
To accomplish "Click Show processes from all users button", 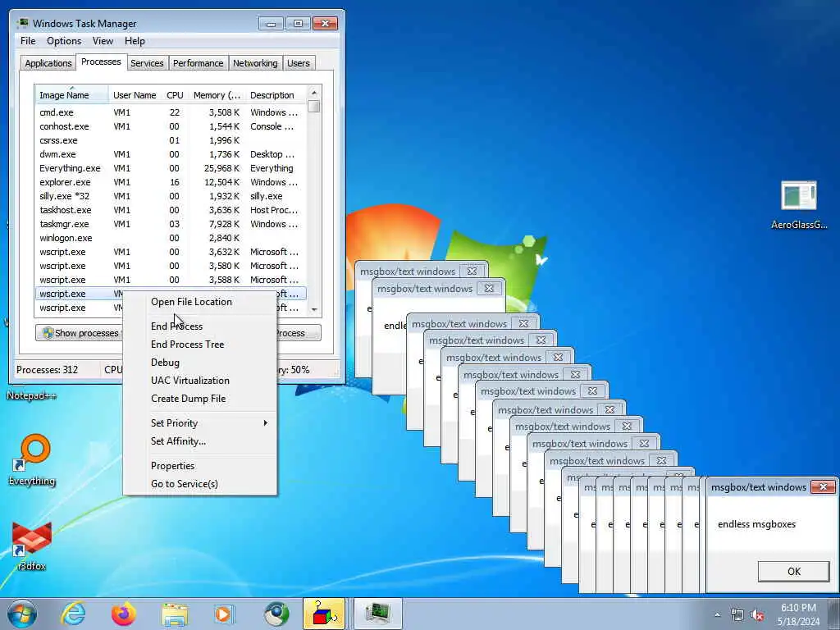I will 80,333.
